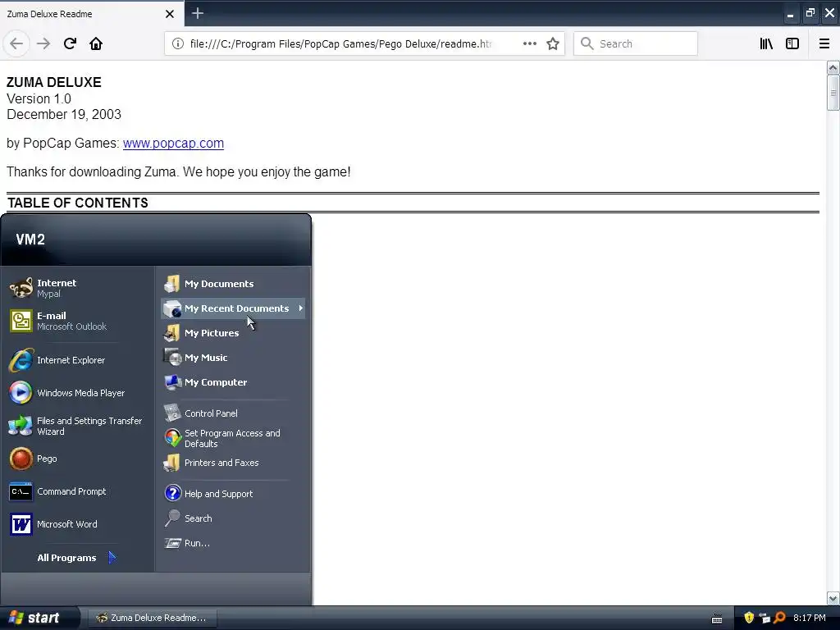Open a new tab with plus button
Screen dimensions: 840x630
point(198,13)
